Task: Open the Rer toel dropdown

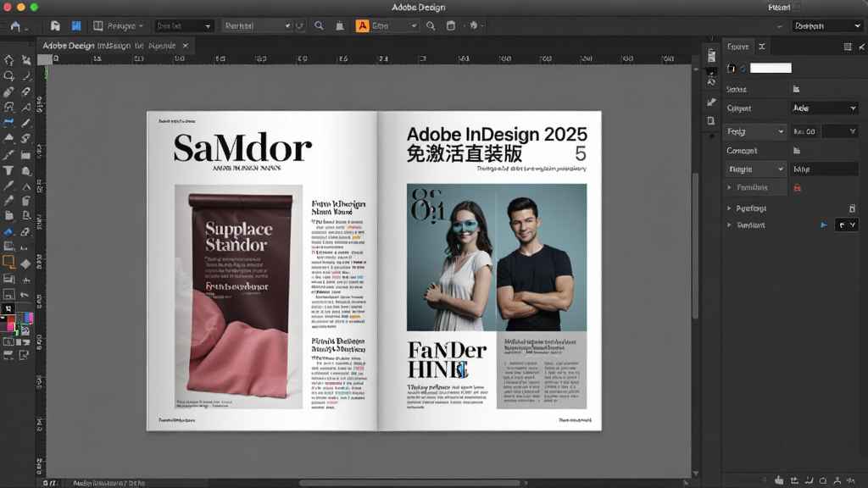Action: (x=258, y=26)
